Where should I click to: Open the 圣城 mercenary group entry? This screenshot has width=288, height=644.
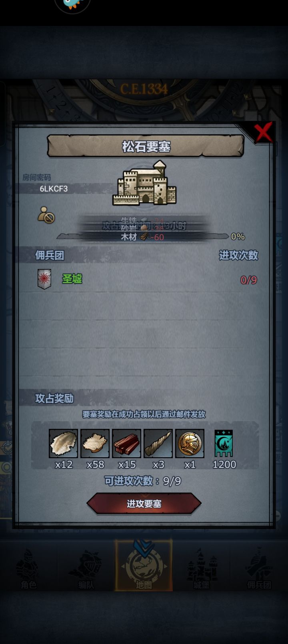(x=144, y=278)
